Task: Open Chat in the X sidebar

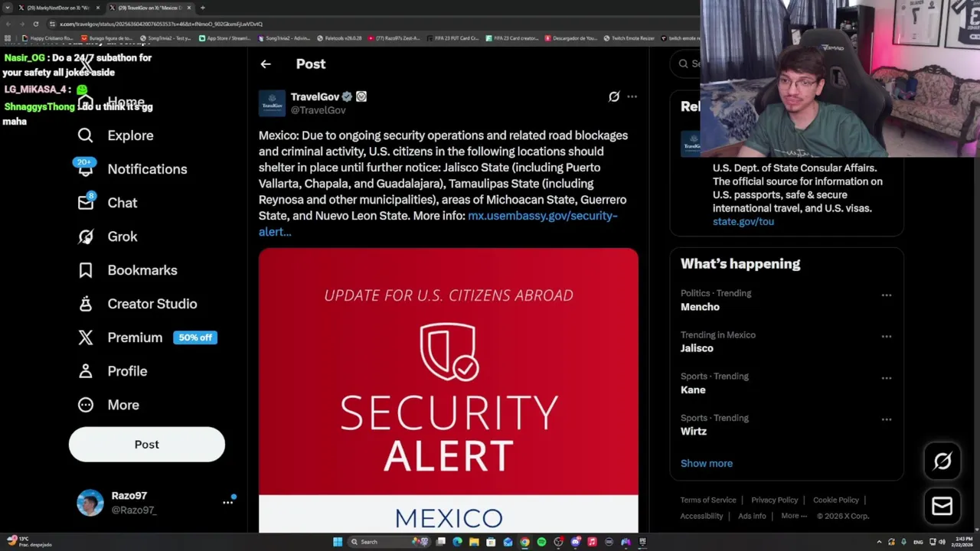Action: coord(107,203)
